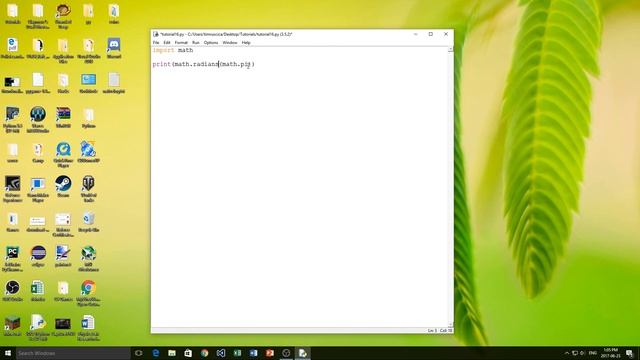640x360 pixels.
Task: Select the PyCharm desktop shortcut
Action: tap(13, 258)
